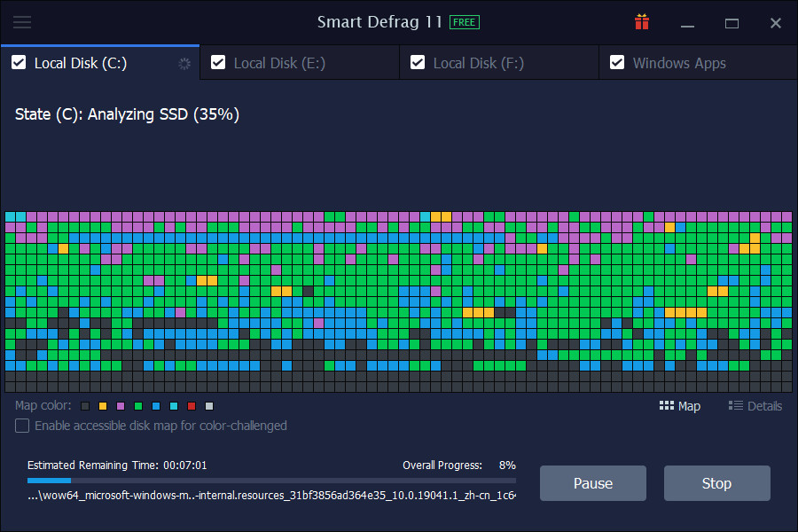Image resolution: width=798 pixels, height=532 pixels.
Task: Click the Map color label
Action: (x=43, y=406)
